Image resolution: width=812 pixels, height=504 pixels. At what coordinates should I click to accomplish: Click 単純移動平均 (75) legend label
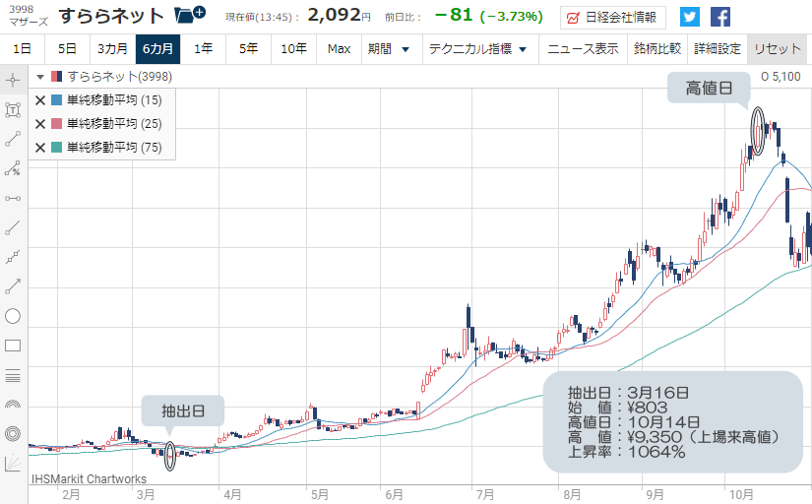click(x=114, y=147)
